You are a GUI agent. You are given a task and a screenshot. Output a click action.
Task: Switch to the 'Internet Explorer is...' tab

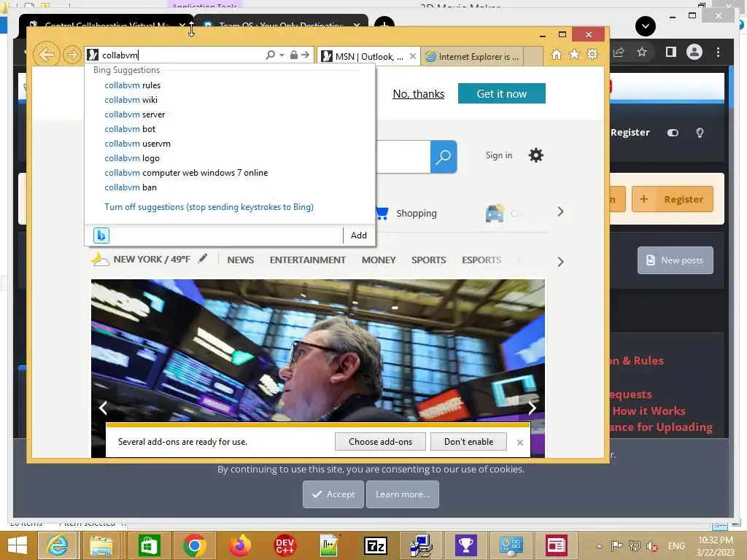click(x=473, y=57)
